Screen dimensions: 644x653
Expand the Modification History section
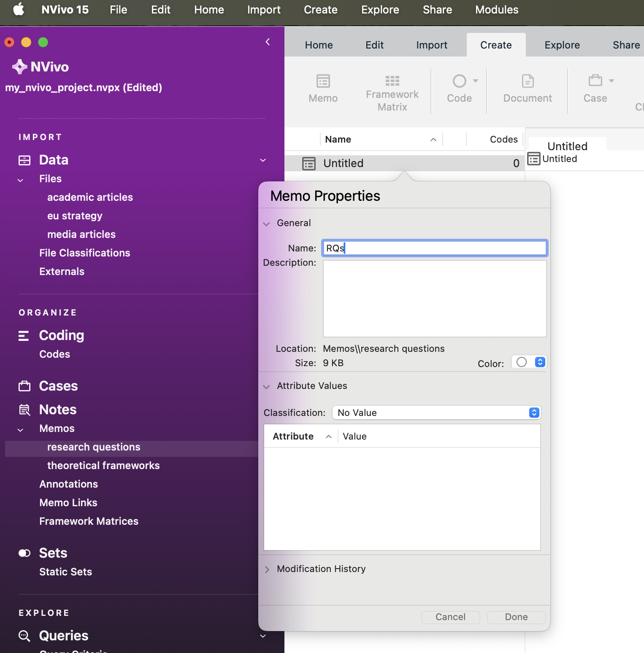(x=266, y=569)
